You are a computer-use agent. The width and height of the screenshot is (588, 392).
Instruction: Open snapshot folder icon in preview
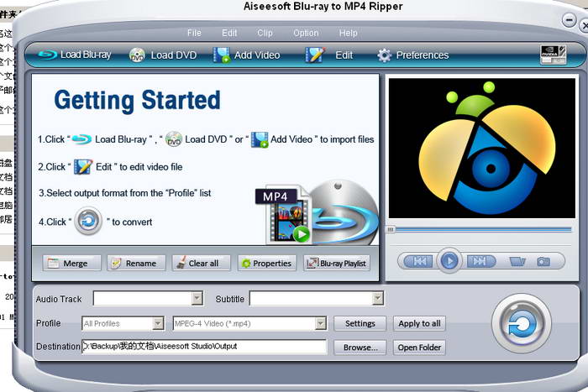517,261
